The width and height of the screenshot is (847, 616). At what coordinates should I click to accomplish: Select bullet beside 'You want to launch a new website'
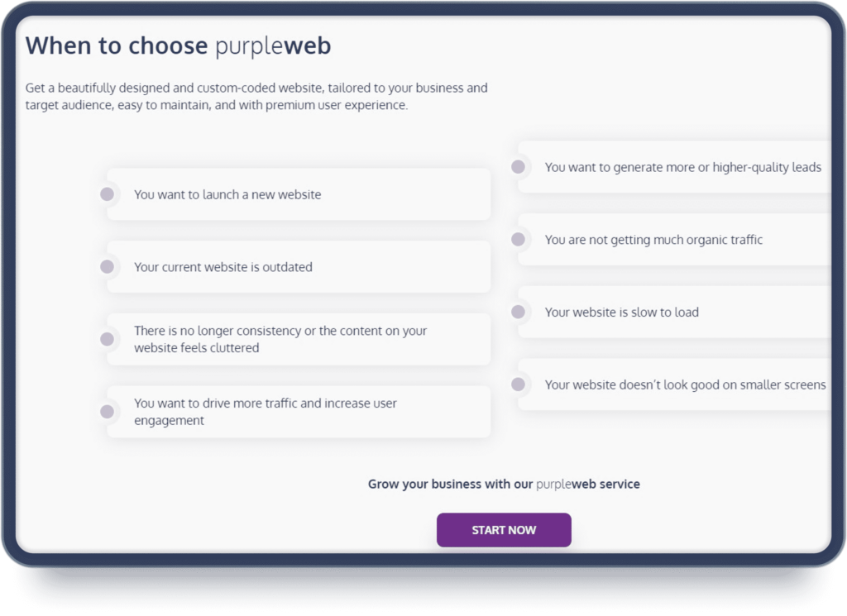pyautogui.click(x=107, y=193)
